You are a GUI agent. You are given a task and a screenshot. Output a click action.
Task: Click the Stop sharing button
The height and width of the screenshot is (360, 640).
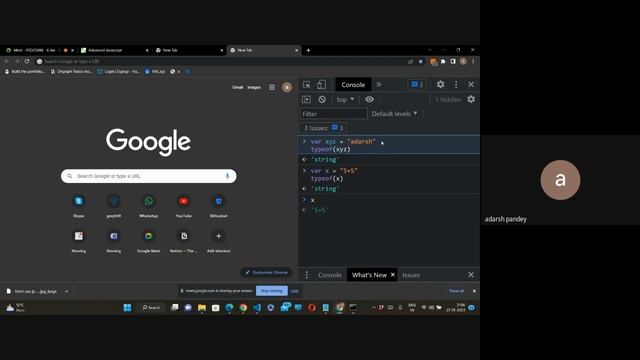tap(271, 291)
